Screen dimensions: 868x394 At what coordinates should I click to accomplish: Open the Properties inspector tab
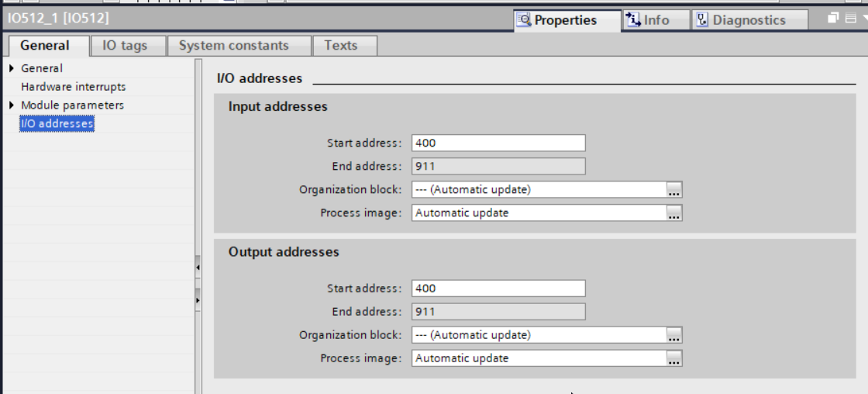click(567, 20)
